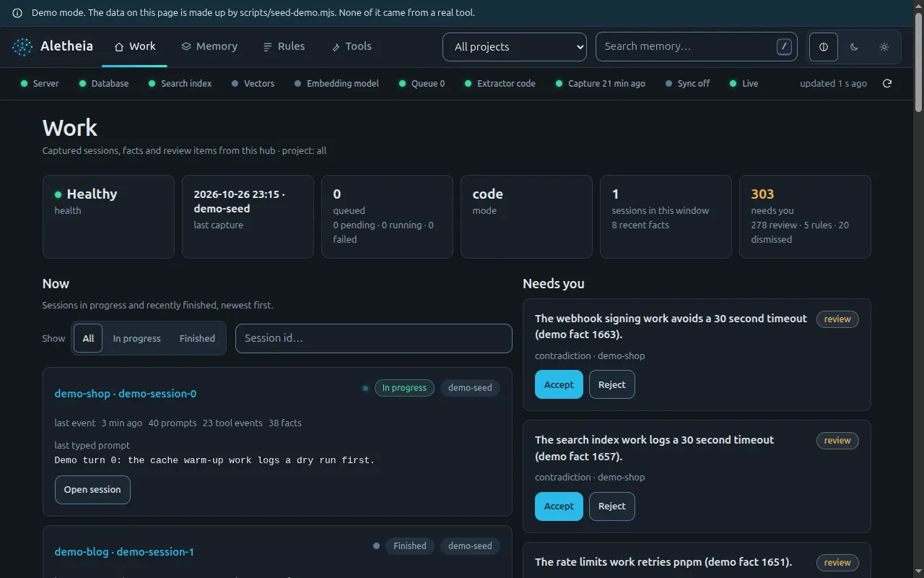Screen dimensions: 924x578
Task: Open the demo-blog · demo-session-1 link
Action: [x=124, y=552]
